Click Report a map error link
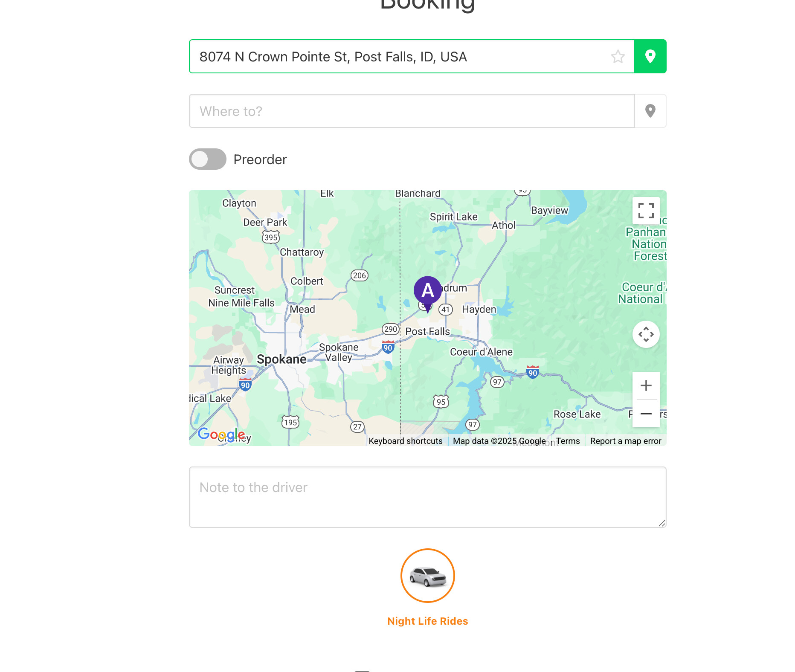The width and height of the screenshot is (795, 672). click(x=626, y=441)
